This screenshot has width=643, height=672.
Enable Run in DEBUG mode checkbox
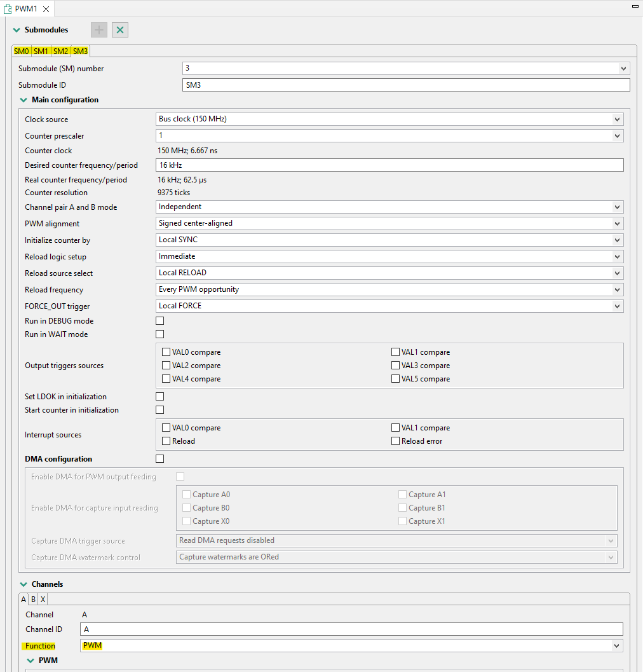[x=159, y=321]
